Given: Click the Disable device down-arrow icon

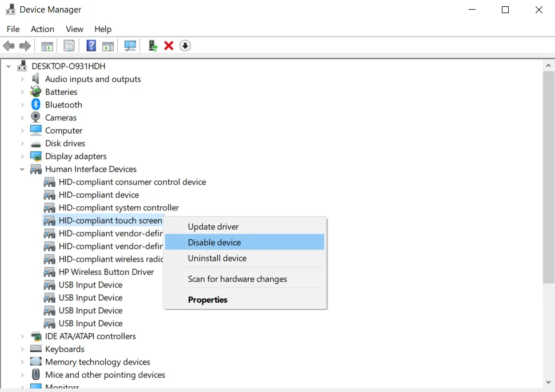Looking at the screenshot, I should coord(185,46).
